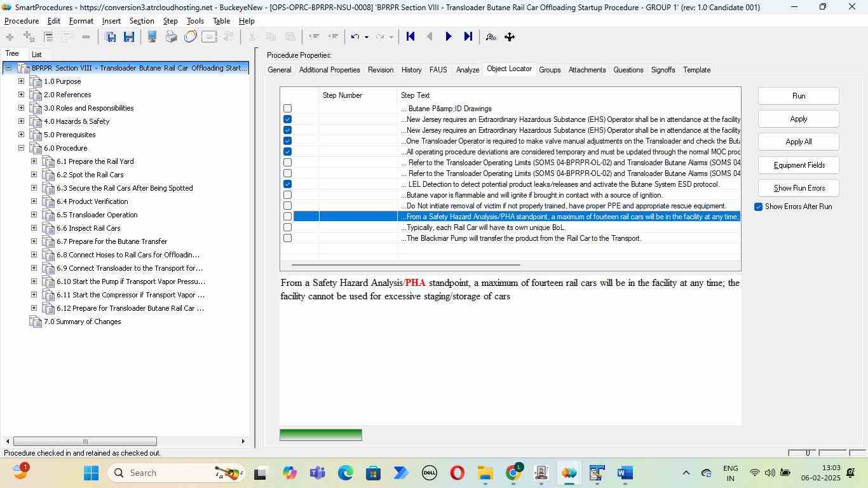Image resolution: width=868 pixels, height=488 pixels.
Task: Click the add sub-step plus icon
Action: 29,37
